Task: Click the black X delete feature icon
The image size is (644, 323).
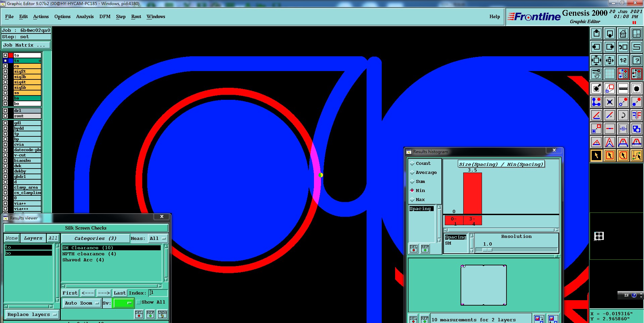Action: [610, 102]
